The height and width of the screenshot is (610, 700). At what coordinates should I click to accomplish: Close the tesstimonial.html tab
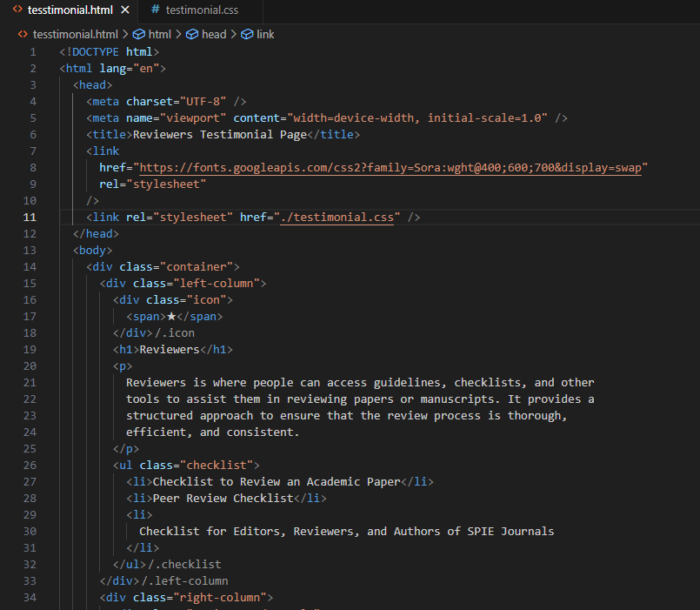(x=125, y=10)
